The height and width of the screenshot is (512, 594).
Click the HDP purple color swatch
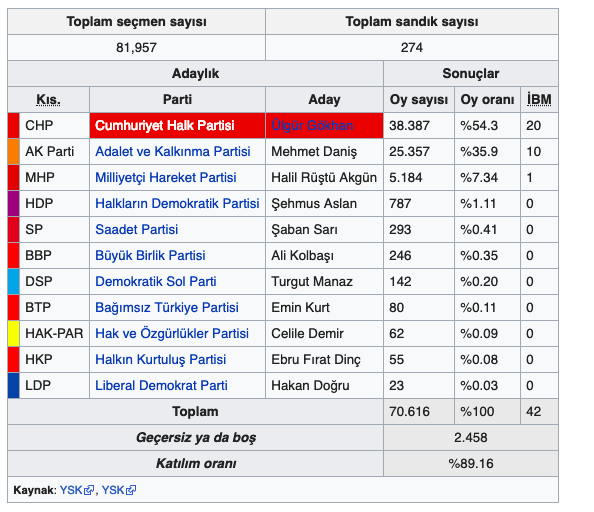pos(14,203)
